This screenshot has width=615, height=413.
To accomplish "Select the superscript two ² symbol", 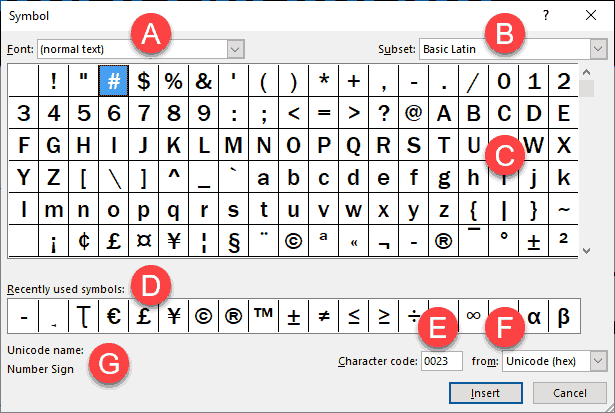I will coord(564,241).
